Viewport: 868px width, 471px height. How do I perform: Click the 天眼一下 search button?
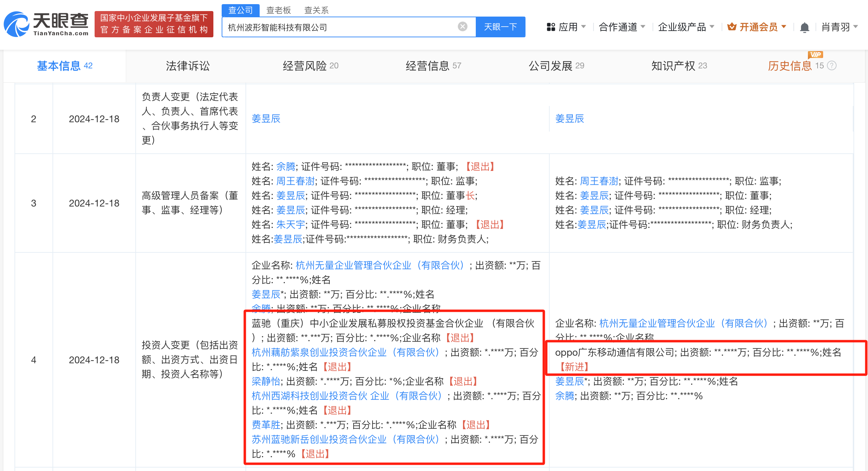point(500,27)
